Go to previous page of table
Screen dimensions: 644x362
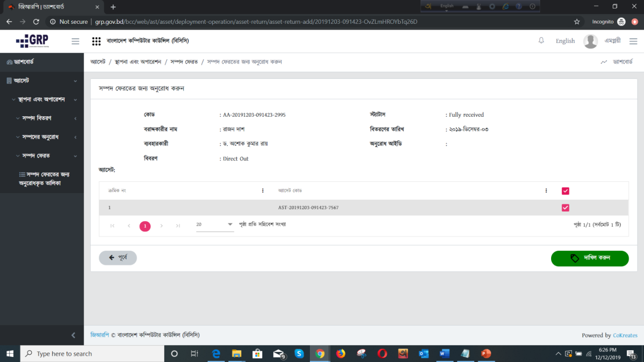(x=129, y=226)
